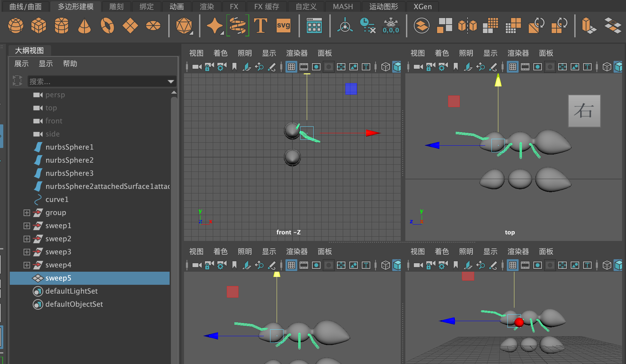Click the 大纲视图 panel tab
626x364 pixels.
tap(29, 50)
